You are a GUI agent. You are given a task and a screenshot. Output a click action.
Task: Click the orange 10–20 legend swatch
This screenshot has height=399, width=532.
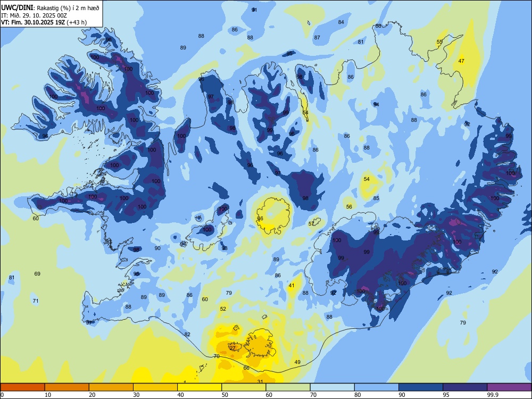[x=67, y=387]
